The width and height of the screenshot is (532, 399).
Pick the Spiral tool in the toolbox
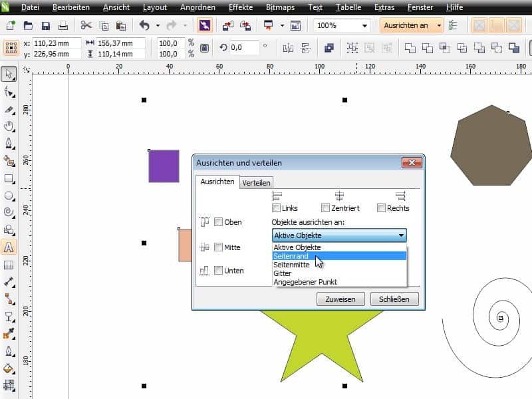(9, 213)
